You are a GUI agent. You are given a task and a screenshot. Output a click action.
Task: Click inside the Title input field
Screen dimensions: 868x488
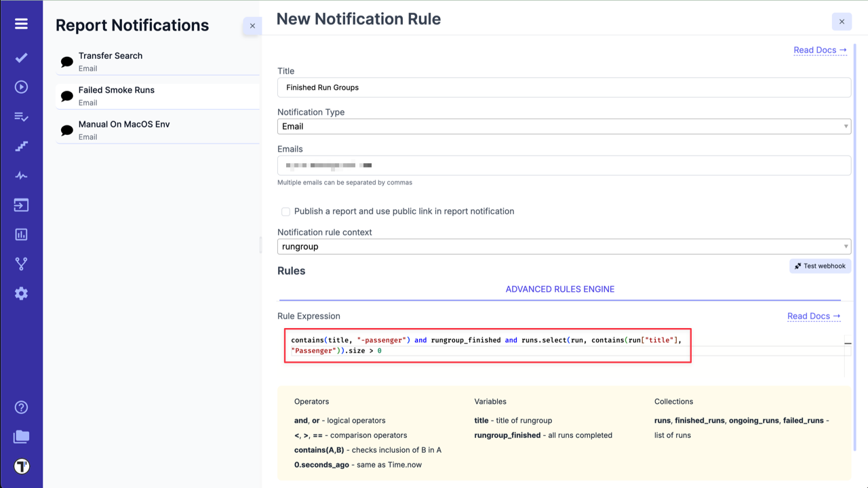[563, 87]
